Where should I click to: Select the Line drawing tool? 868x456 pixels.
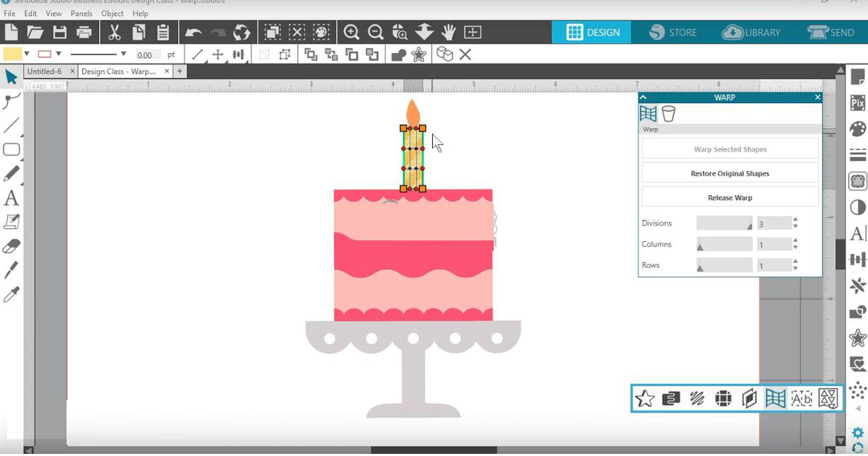click(11, 126)
